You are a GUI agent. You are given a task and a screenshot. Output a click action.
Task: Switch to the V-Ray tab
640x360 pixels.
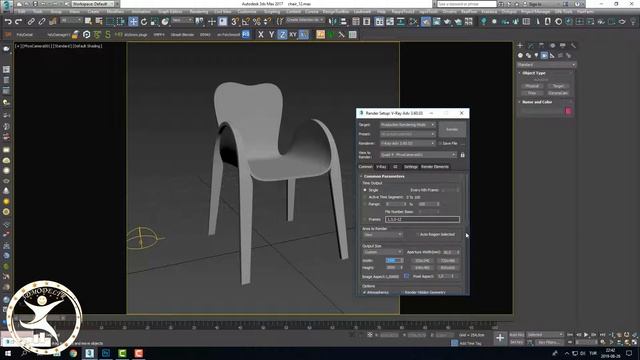tap(381, 167)
